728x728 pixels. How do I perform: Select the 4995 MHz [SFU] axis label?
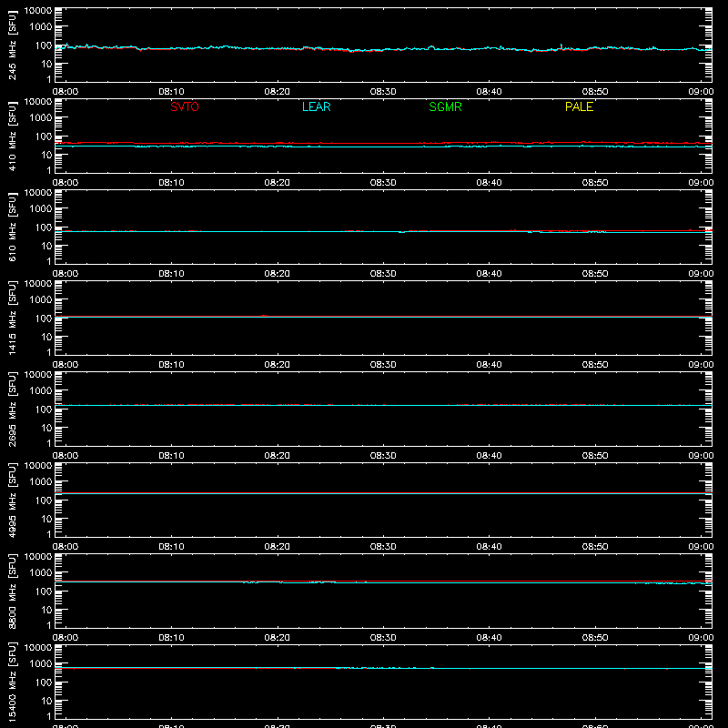[x=12, y=500]
